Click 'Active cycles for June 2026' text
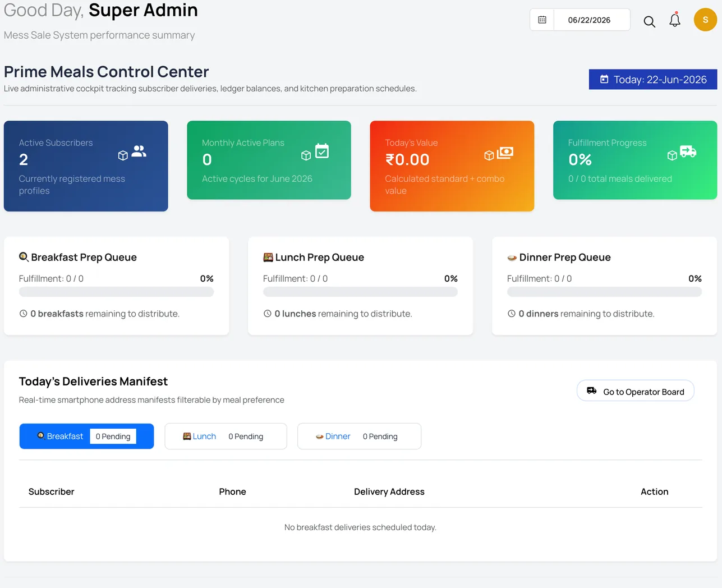This screenshot has height=588, width=722. click(257, 178)
